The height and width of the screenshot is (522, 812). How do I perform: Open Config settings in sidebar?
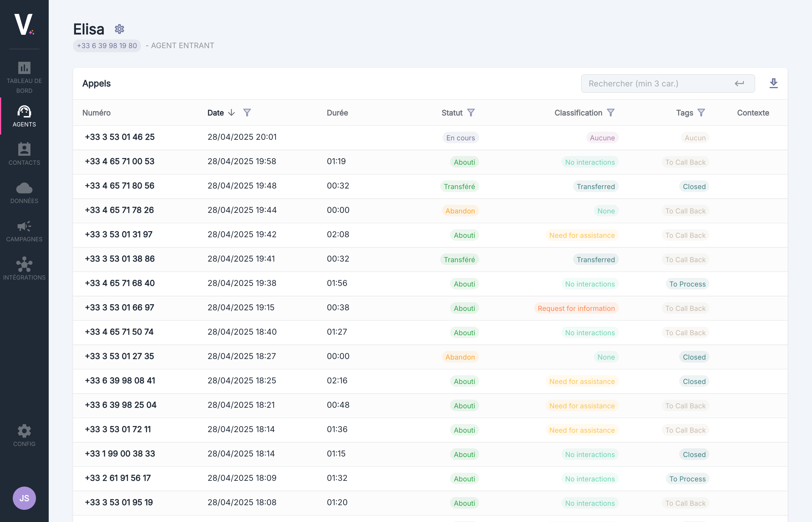coord(24,435)
